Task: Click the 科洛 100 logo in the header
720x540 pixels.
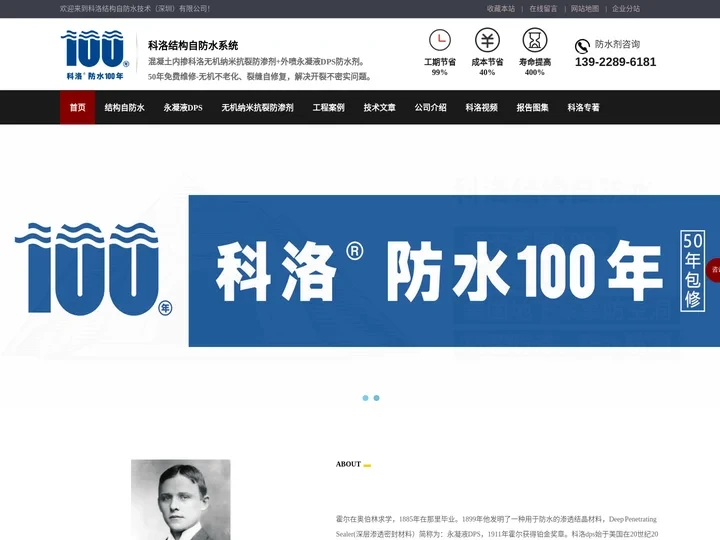Action: [95, 55]
